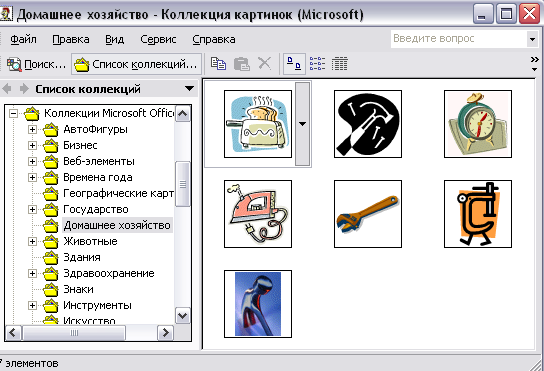Screen dimensions: 544x371
Task: Click the Животные folder icon
Action: click(51, 241)
